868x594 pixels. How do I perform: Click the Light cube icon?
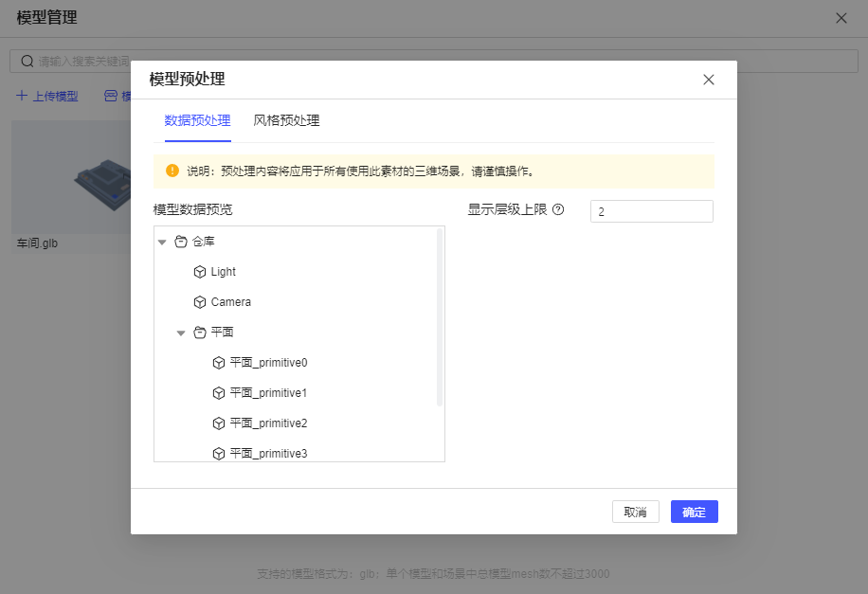pos(200,272)
